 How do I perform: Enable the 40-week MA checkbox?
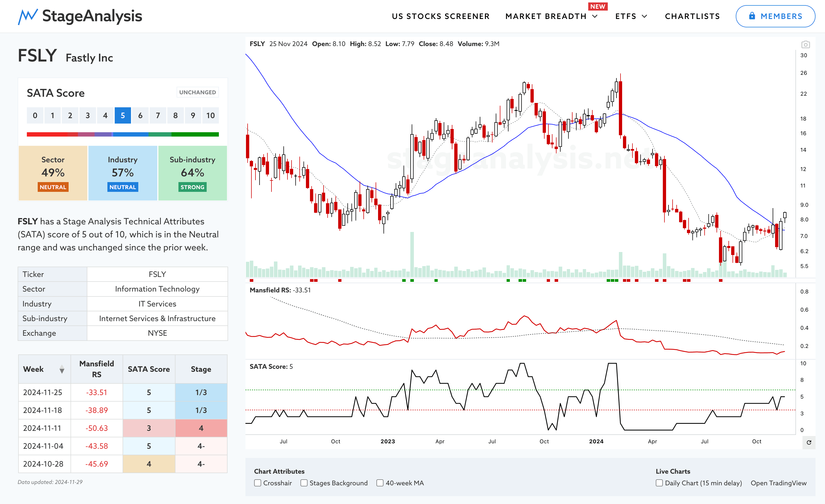pyautogui.click(x=380, y=483)
